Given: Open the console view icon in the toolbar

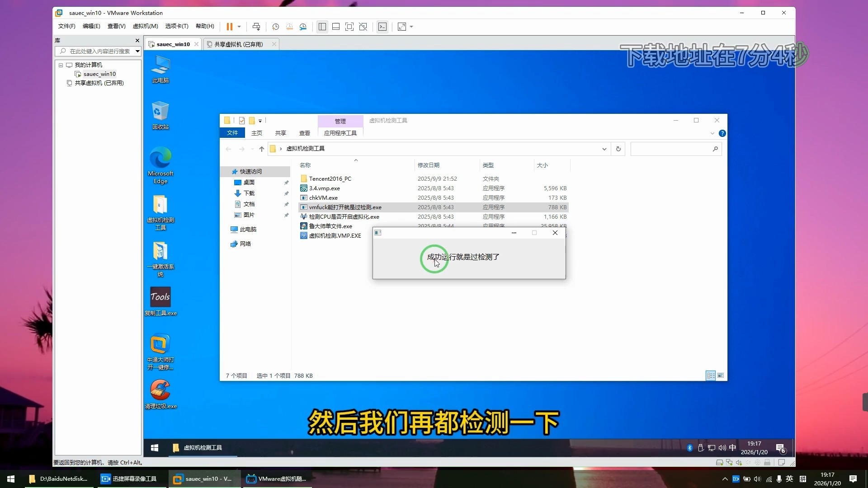Looking at the screenshot, I should (x=382, y=27).
